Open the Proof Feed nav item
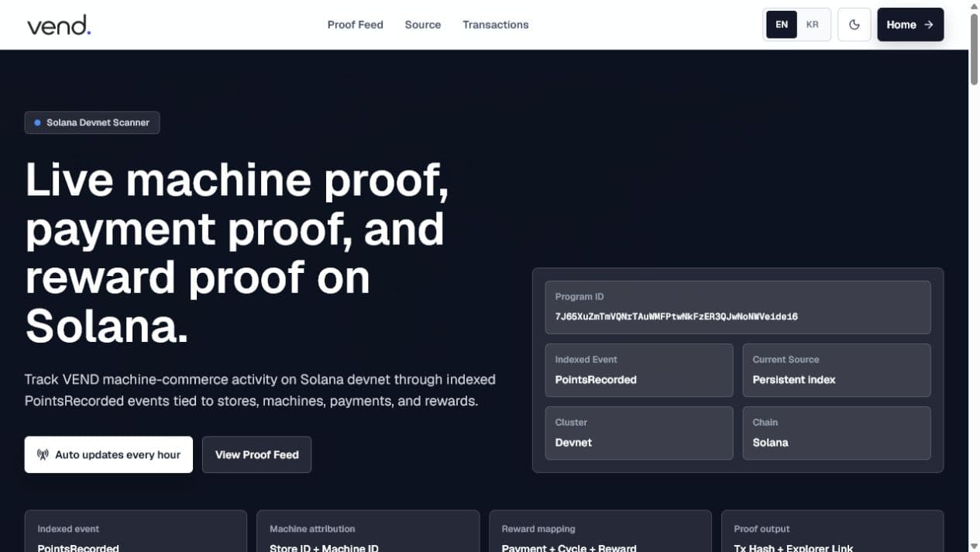 coord(355,25)
